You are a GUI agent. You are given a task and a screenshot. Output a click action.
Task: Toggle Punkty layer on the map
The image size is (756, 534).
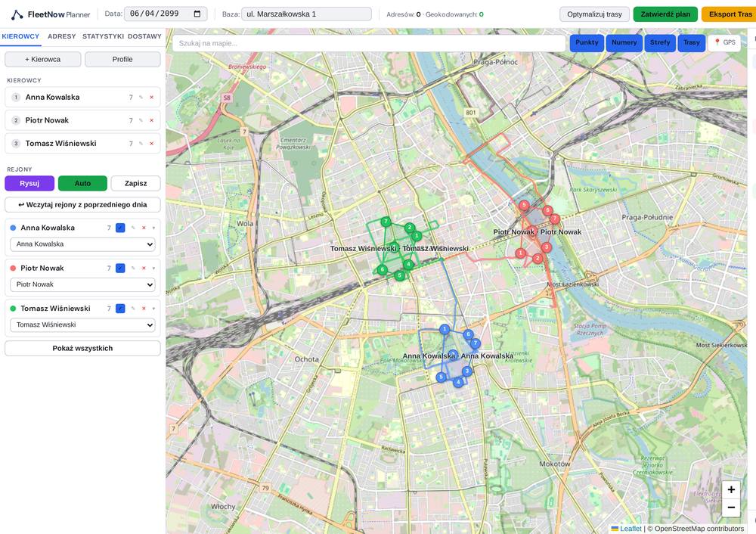[587, 42]
